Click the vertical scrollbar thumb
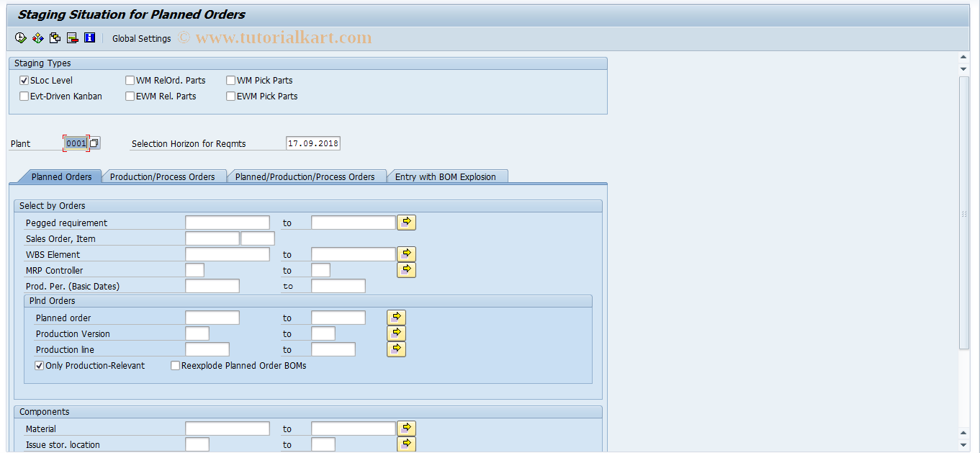Image resolution: width=980 pixels, height=453 pixels. click(x=964, y=212)
